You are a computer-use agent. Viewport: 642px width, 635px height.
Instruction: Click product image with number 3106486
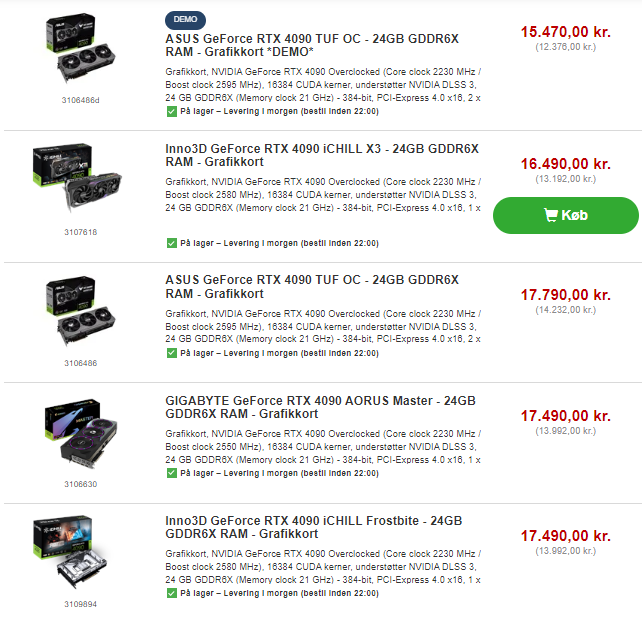(x=80, y=311)
